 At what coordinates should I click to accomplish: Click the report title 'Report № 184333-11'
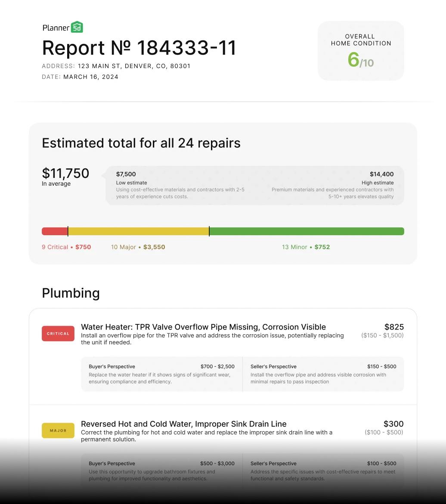tap(139, 48)
